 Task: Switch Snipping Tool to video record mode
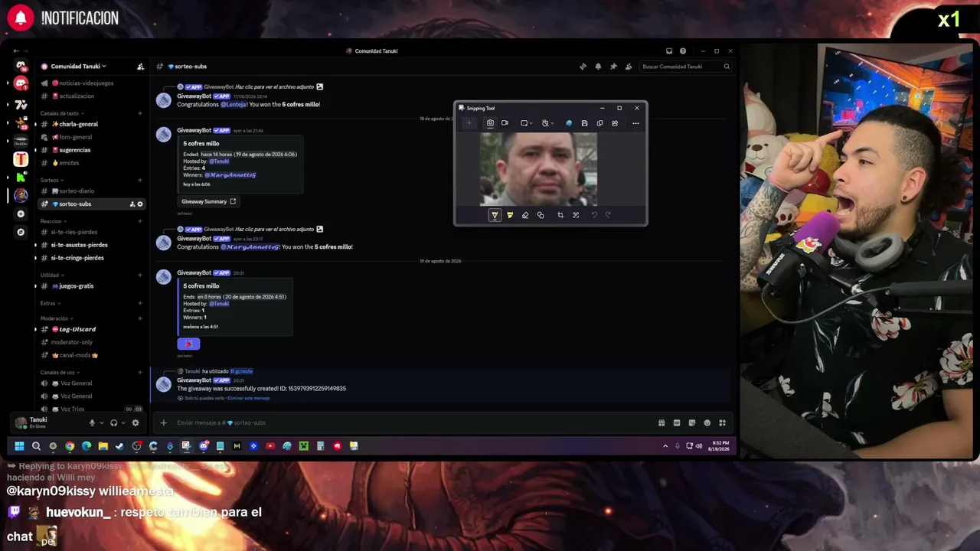(x=505, y=123)
